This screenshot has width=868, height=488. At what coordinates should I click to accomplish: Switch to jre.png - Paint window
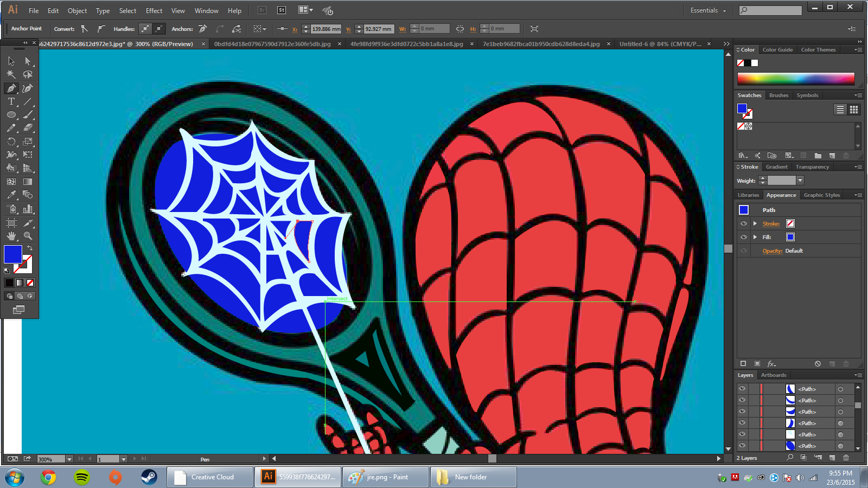point(386,477)
